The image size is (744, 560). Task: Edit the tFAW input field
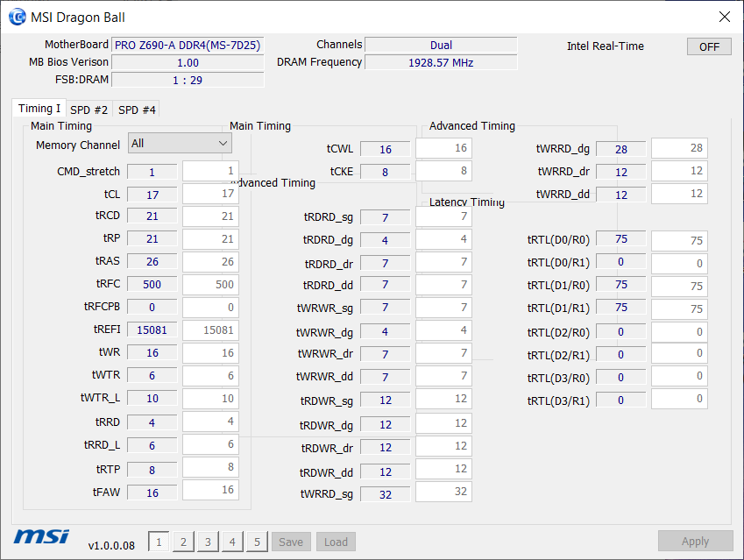point(210,490)
